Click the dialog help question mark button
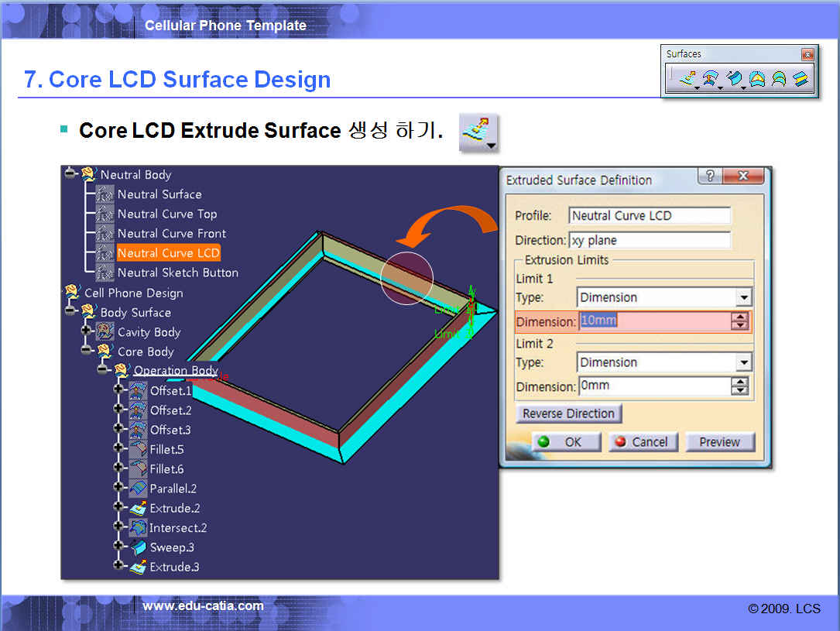This screenshot has width=840, height=631. click(710, 177)
